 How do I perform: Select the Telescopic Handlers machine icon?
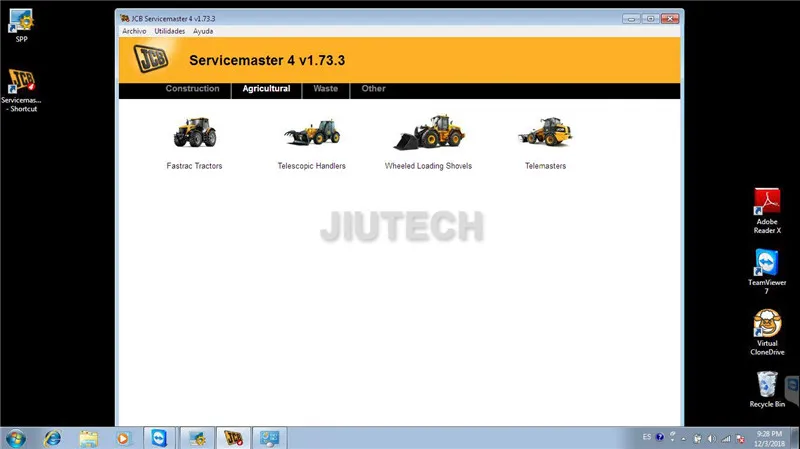312,133
